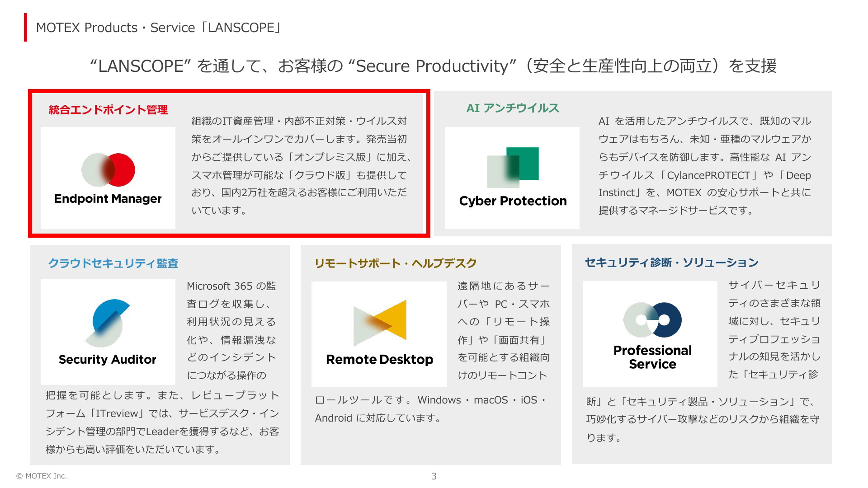868x488 pixels.
Task: Click the Secure Productivity subtitle line
Action: [434, 66]
